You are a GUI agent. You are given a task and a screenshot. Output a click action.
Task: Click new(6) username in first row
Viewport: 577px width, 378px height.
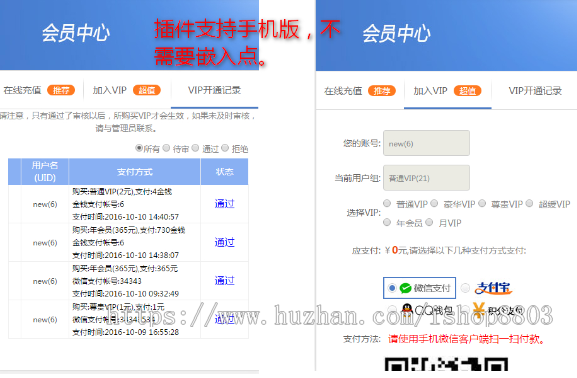point(45,204)
